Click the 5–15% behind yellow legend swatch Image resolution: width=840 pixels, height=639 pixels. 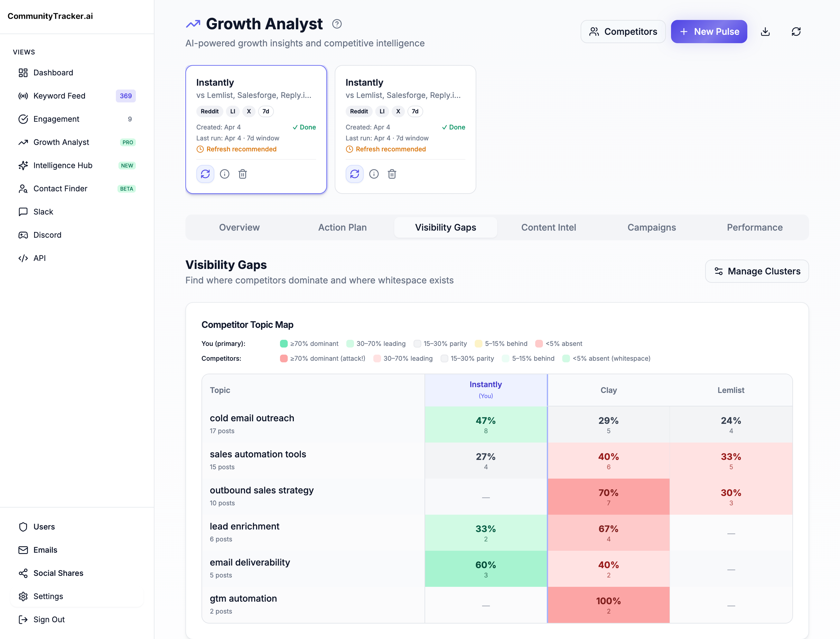pos(478,344)
